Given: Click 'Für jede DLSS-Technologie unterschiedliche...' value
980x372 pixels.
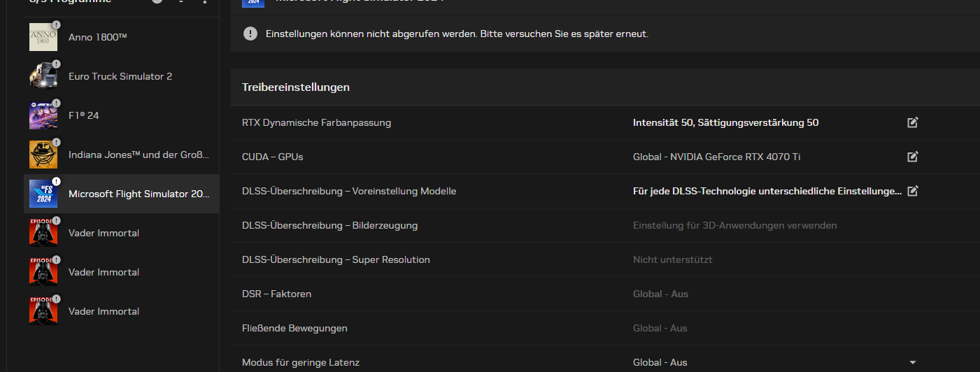Looking at the screenshot, I should tap(767, 191).
